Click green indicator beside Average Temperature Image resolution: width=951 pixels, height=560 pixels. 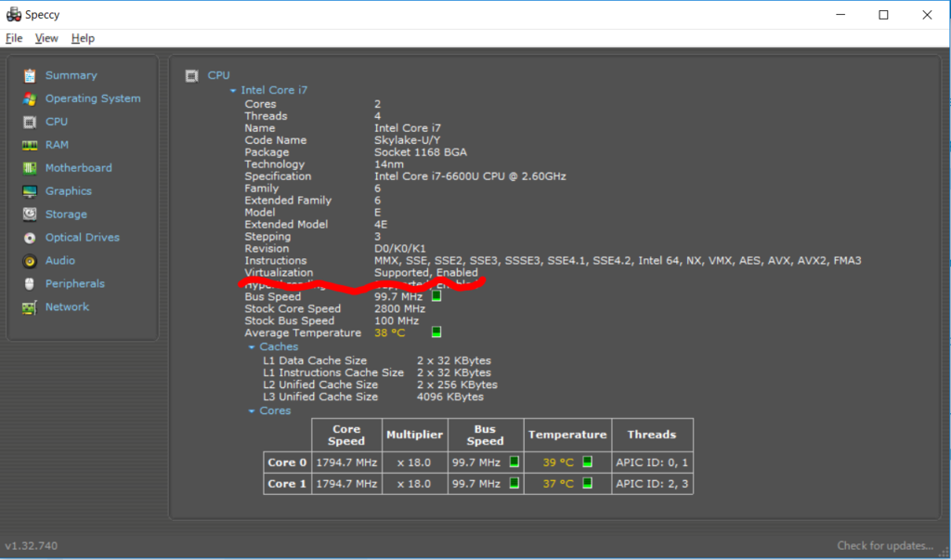436,332
